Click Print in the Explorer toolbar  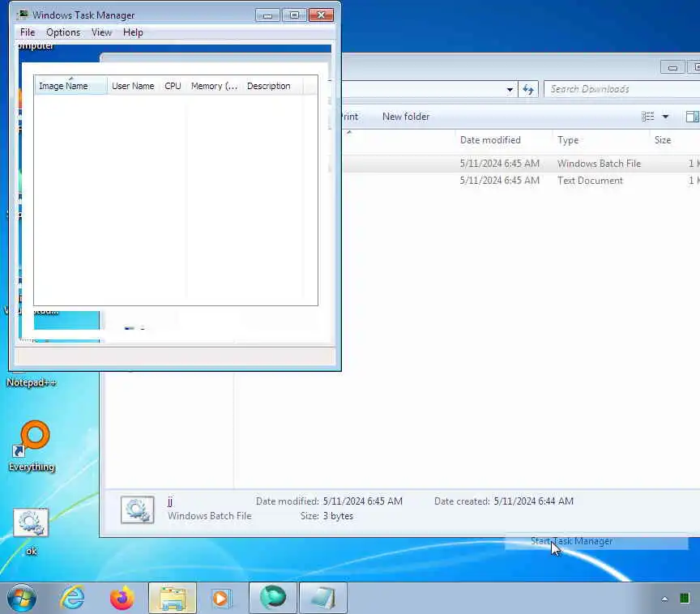[x=349, y=117]
